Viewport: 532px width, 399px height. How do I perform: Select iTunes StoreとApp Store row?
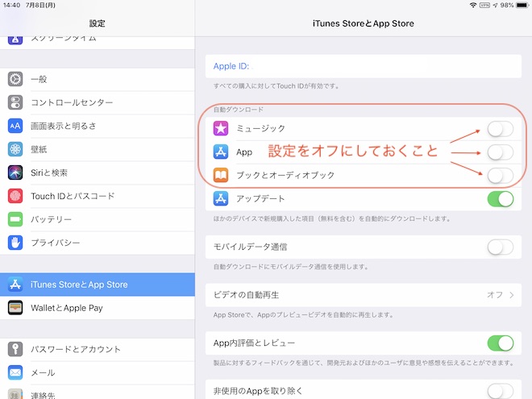tap(98, 285)
